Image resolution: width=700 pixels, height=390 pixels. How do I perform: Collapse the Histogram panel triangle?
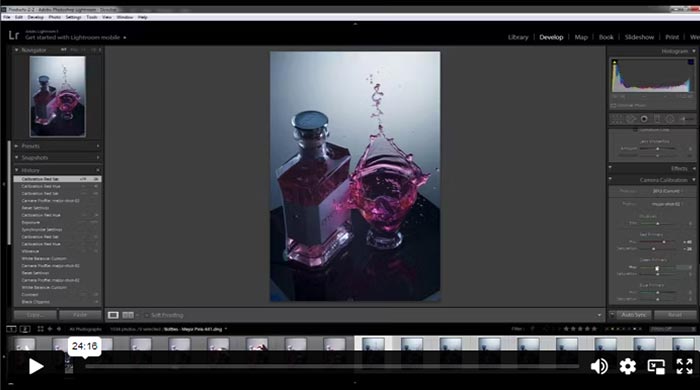(x=694, y=51)
